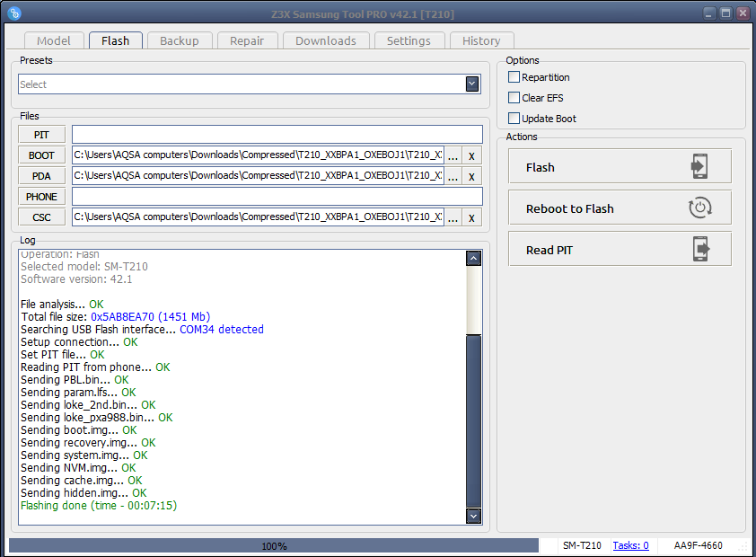
Task: Clear the PDA file path with its X
Action: 471,176
